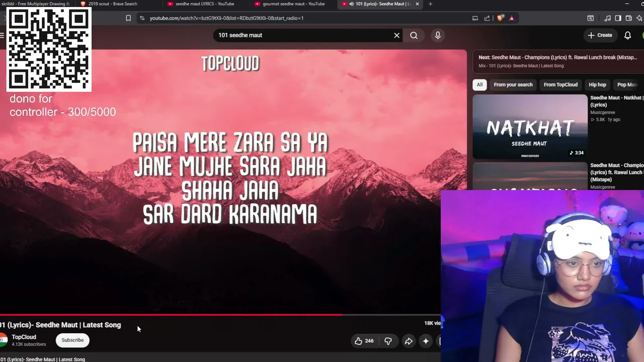Click the '4.12K subscribers' text

[29, 344]
